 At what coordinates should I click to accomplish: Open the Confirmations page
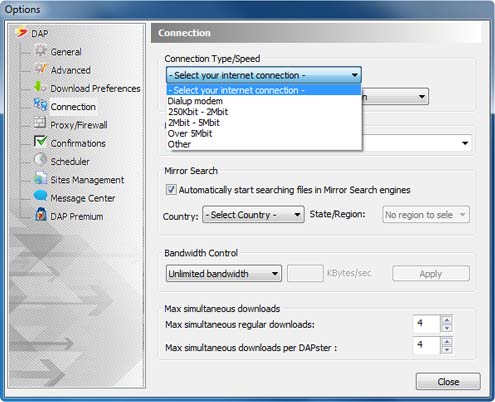click(x=78, y=143)
